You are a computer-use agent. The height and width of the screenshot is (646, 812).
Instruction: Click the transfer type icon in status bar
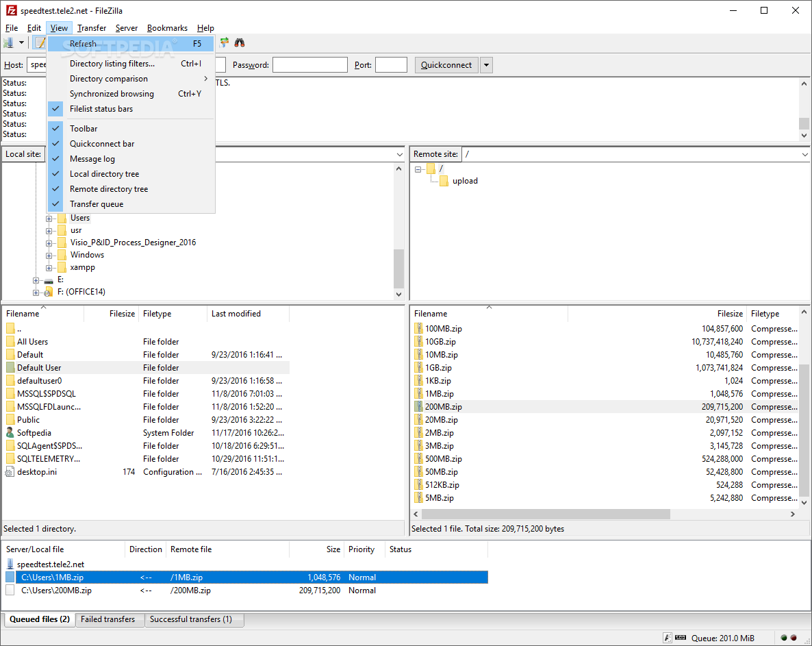668,638
